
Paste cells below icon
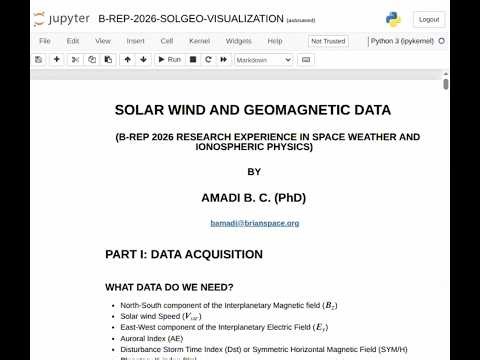click(108, 60)
